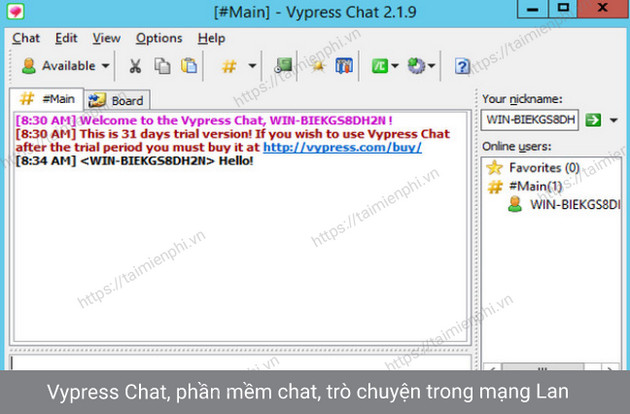Switch to the #Main tab

47,99
